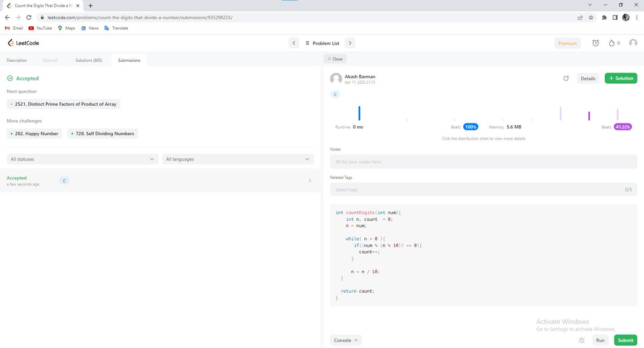Click the 'Click the distribution chart' hint text
Viewport: 644px width, 348px height.
coord(484,139)
